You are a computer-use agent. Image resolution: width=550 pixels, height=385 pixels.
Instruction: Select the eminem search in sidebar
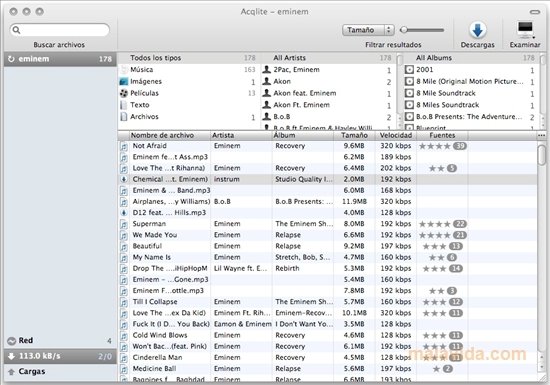click(x=60, y=59)
